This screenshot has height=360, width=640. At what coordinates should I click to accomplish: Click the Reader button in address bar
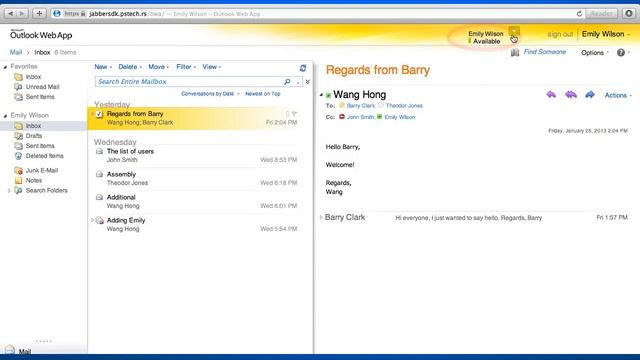tap(602, 14)
